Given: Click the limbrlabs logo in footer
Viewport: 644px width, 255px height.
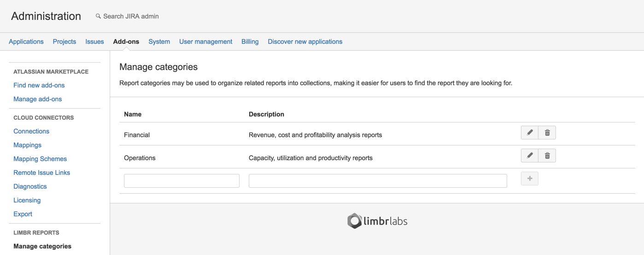Looking at the screenshot, I should coord(377,221).
